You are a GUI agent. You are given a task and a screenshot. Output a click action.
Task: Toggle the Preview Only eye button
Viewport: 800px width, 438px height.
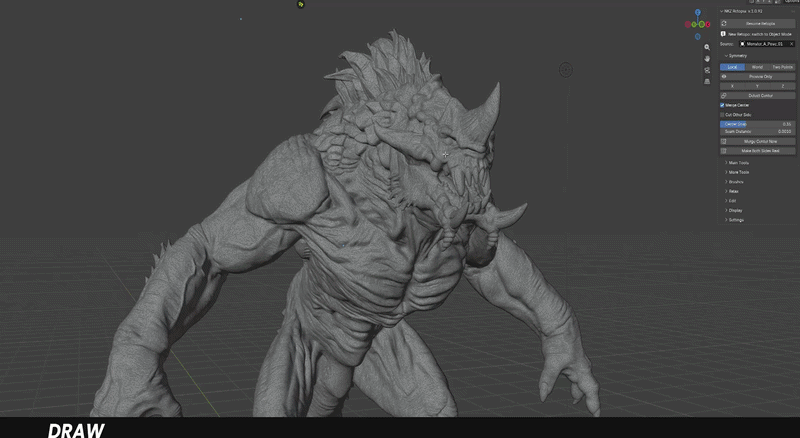[x=757, y=77]
